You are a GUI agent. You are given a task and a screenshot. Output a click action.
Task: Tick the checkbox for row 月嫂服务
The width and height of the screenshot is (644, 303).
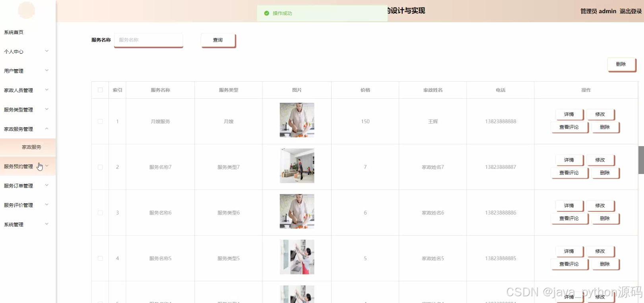pos(100,121)
